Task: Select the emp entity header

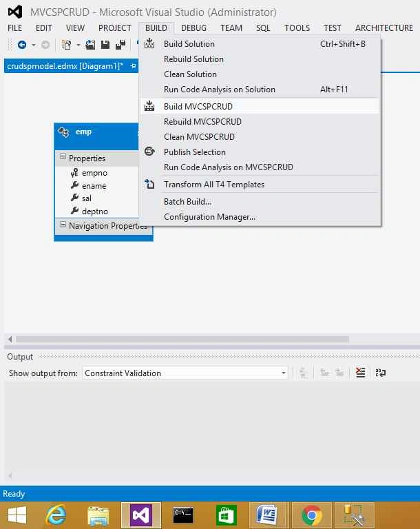Action: 96,136
